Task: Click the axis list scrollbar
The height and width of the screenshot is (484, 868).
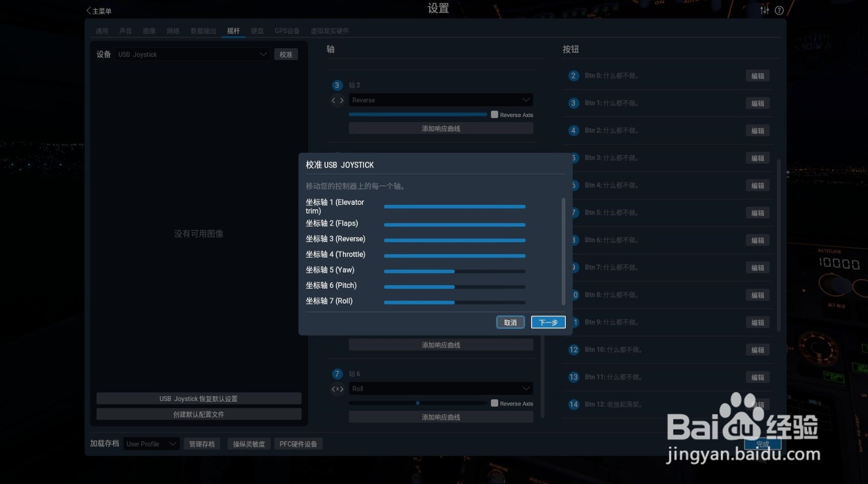Action: click(542, 377)
